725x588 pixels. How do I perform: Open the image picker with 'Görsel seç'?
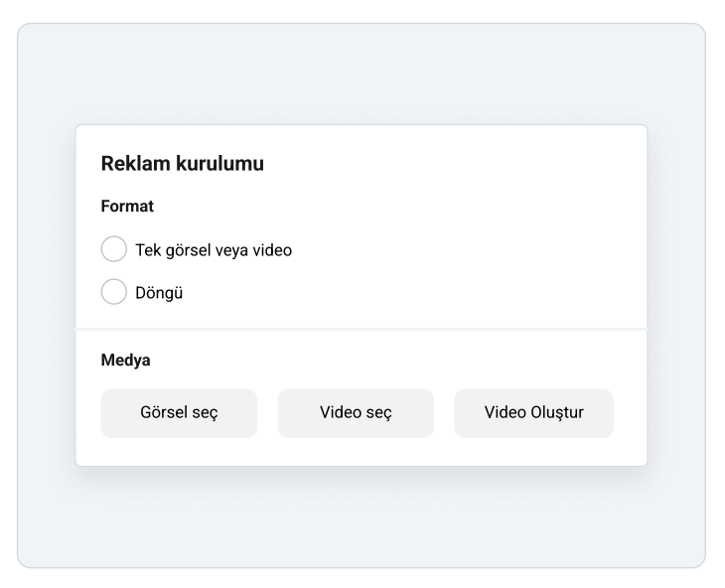click(179, 413)
